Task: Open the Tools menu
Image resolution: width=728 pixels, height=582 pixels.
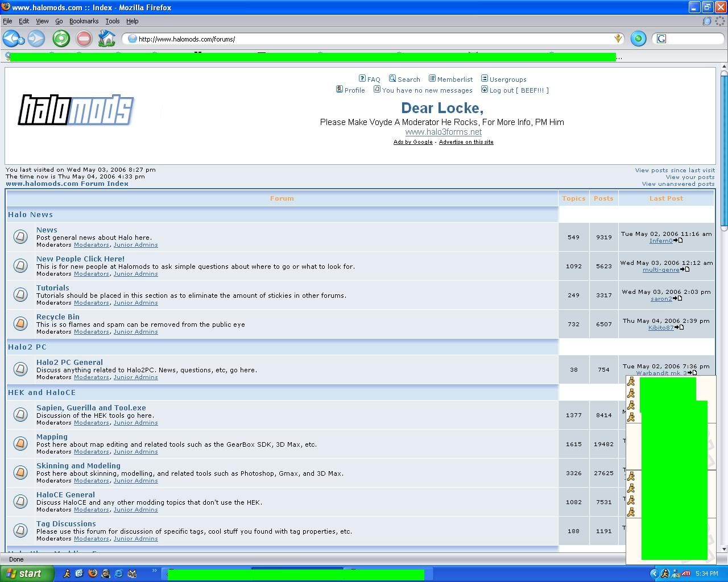Action: pos(113,21)
